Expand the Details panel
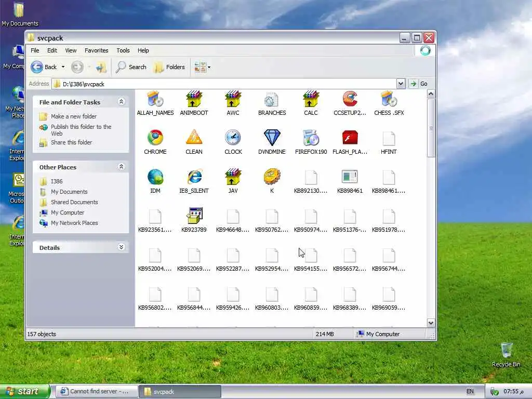Image resolution: width=532 pixels, height=399 pixels. [x=121, y=247]
